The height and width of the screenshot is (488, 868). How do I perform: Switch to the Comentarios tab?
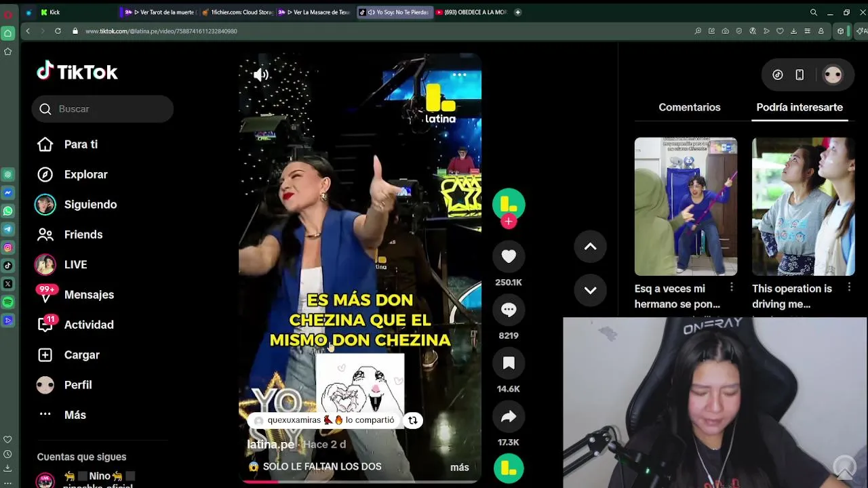point(689,107)
